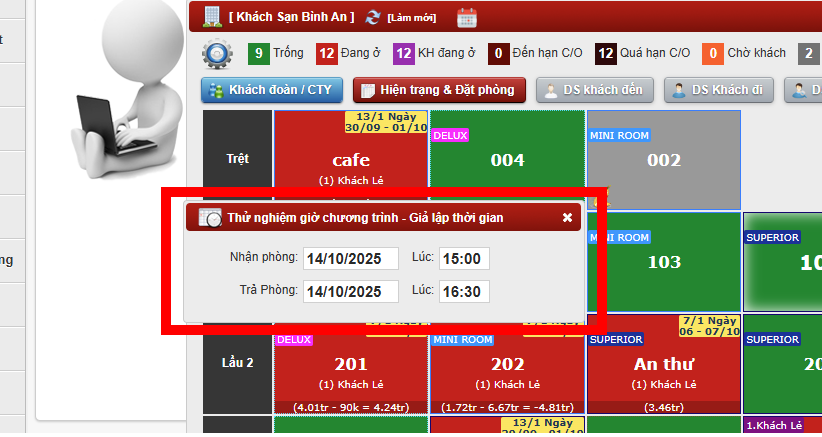The image size is (822, 437).
Task: Filter by 12 Quá hạn C/O status
Action: tap(643, 53)
